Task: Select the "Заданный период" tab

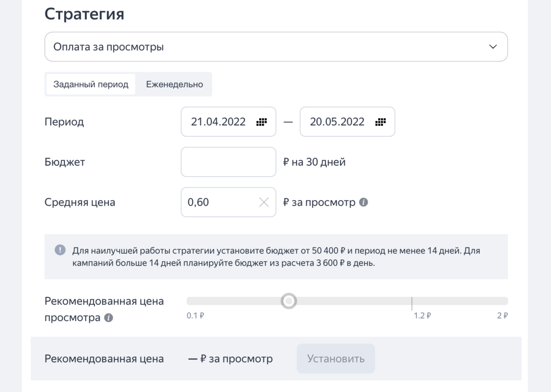Action: point(90,84)
